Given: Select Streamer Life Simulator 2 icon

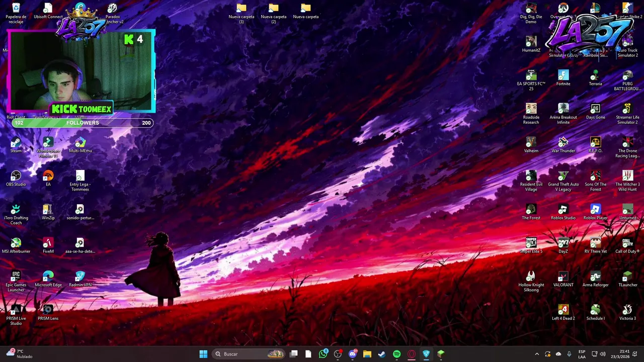Looking at the screenshot, I should [628, 114].
